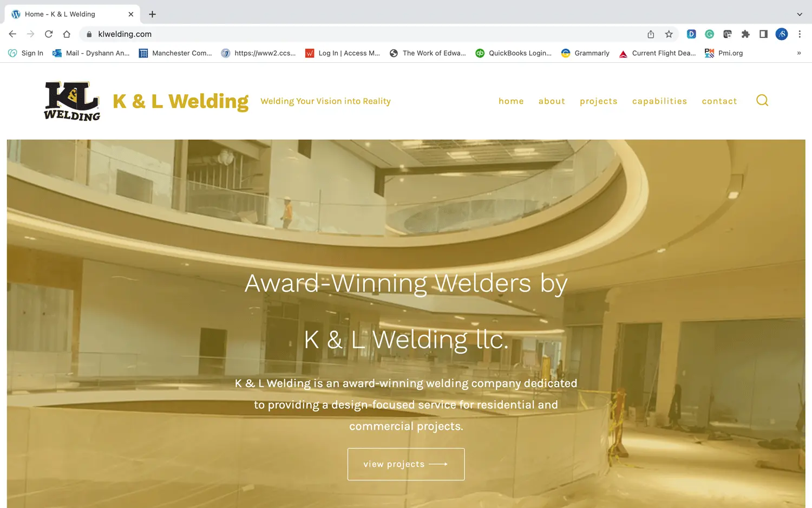The image size is (812, 508).
Task: Click the K&L Welding logo image
Action: (x=72, y=101)
